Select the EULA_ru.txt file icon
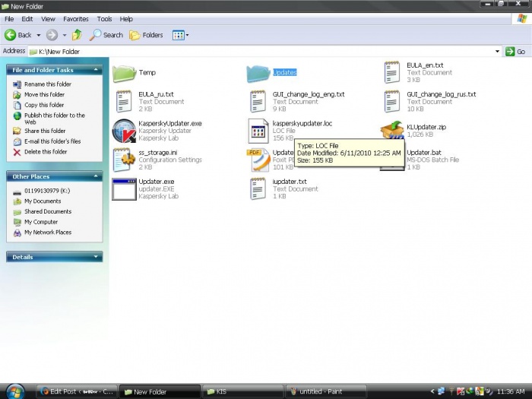Viewport: 532px width, 399px height. coord(124,101)
